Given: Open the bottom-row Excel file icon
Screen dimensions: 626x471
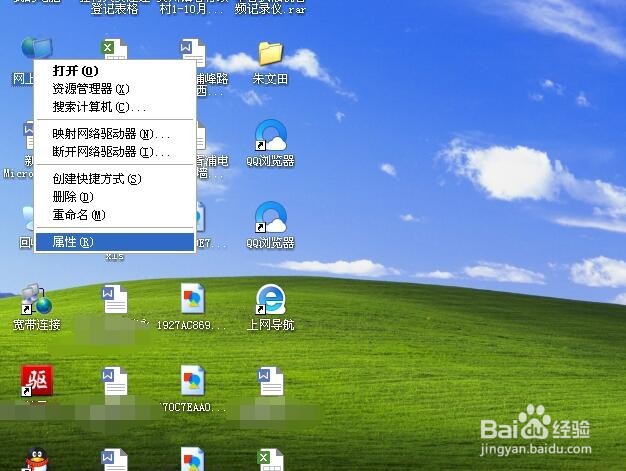Looking at the screenshot, I should 271,460.
